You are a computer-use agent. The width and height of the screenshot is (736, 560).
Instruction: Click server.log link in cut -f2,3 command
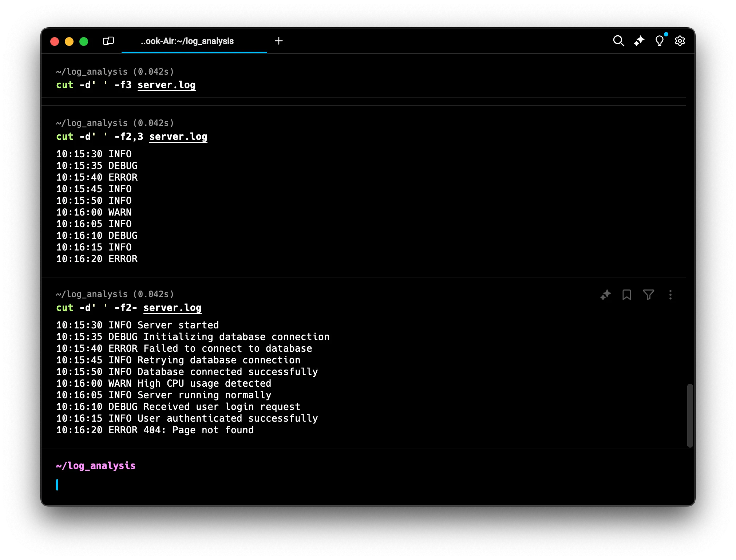[178, 137]
